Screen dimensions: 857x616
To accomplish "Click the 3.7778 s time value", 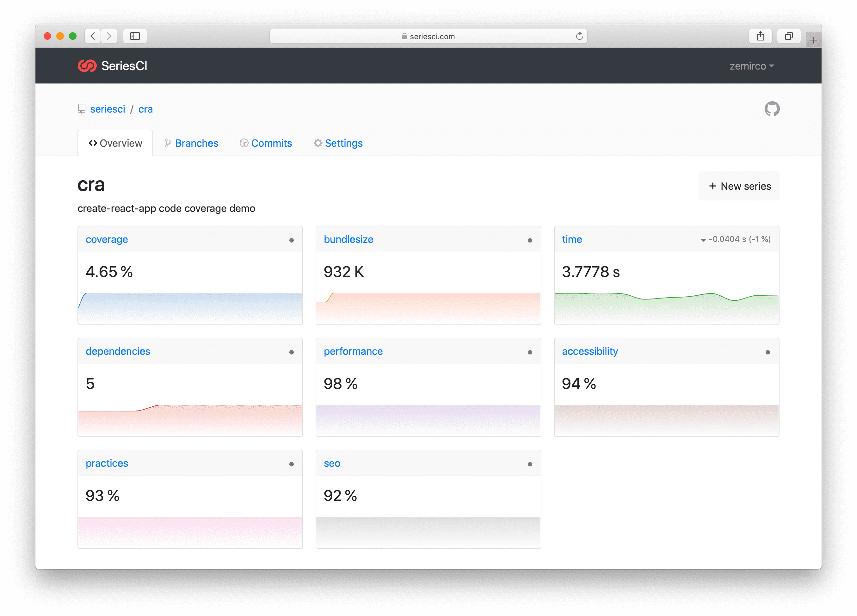I will (591, 272).
